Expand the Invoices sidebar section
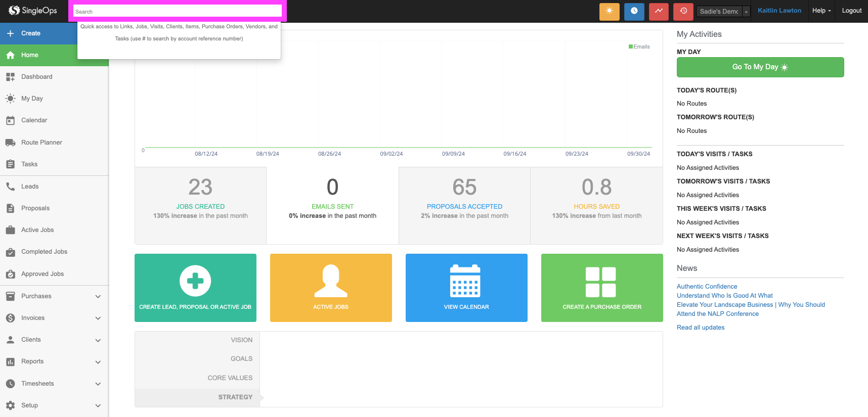The width and height of the screenshot is (868, 417). 54,318
